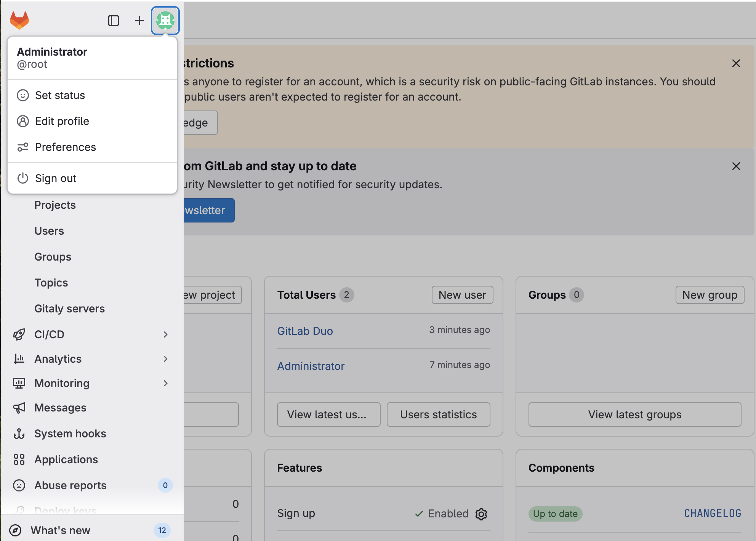Click the Components card heading
This screenshot has height=541, width=756.
pos(561,468)
